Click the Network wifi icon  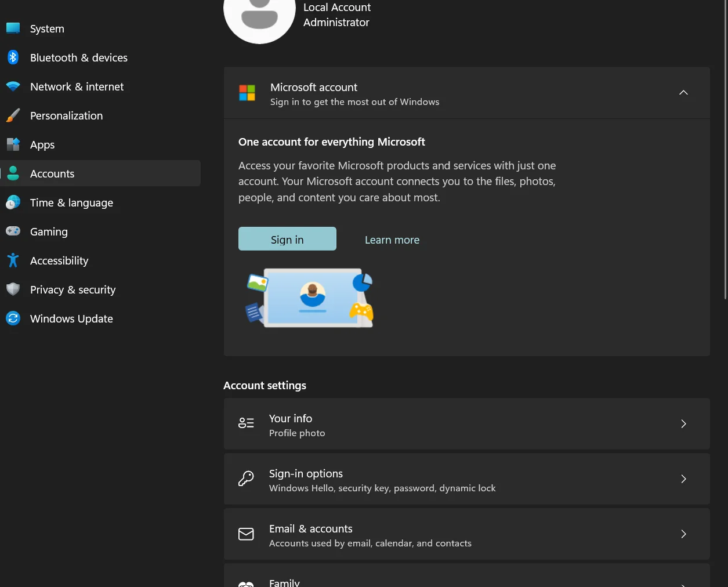pos(13,86)
